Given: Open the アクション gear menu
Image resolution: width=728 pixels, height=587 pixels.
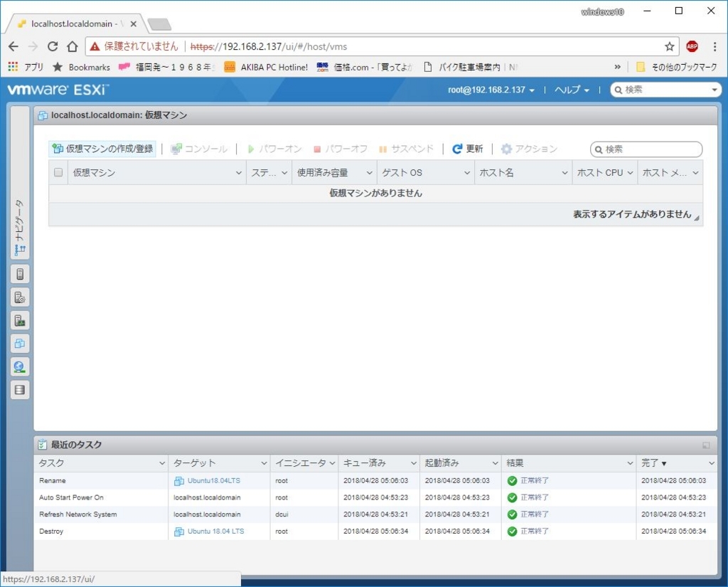Looking at the screenshot, I should (529, 149).
